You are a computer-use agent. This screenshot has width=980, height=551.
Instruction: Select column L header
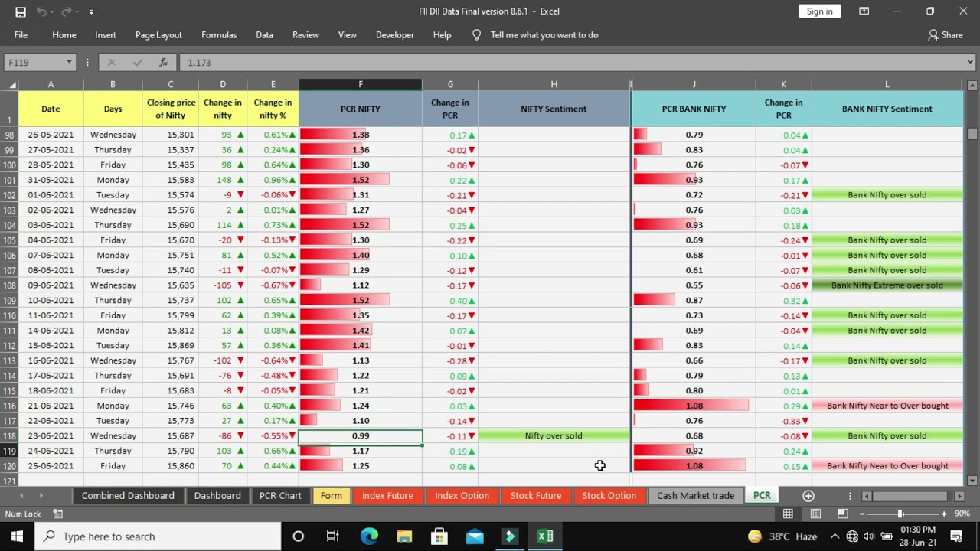coord(887,84)
